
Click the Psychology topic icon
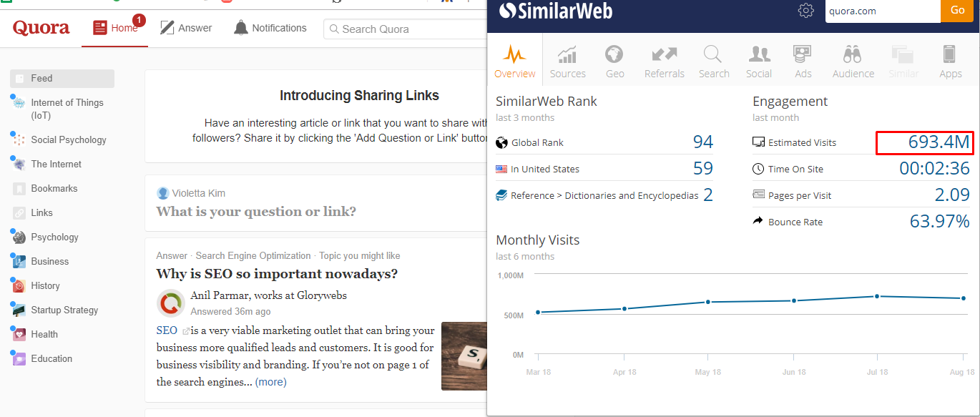(x=19, y=237)
